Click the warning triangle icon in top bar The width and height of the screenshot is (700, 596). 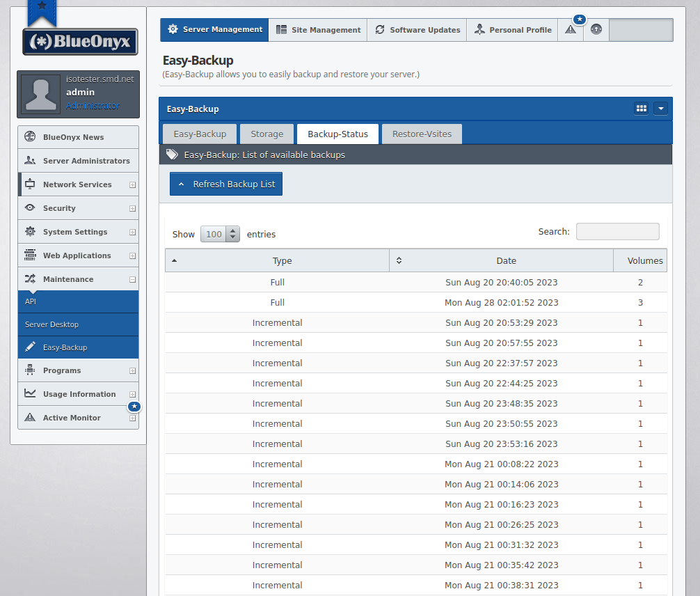tap(571, 30)
